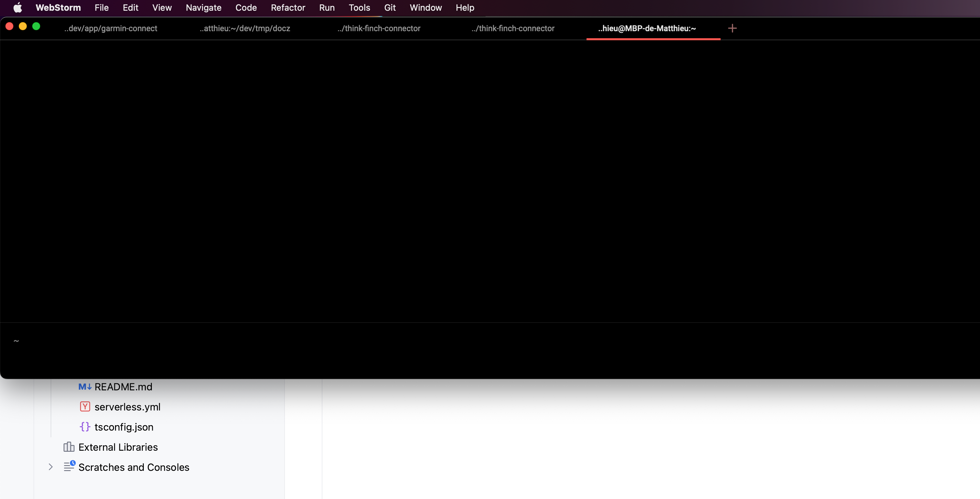This screenshot has height=499, width=980.
Task: Click the Markdown icon next to README.md
Action: tap(84, 387)
